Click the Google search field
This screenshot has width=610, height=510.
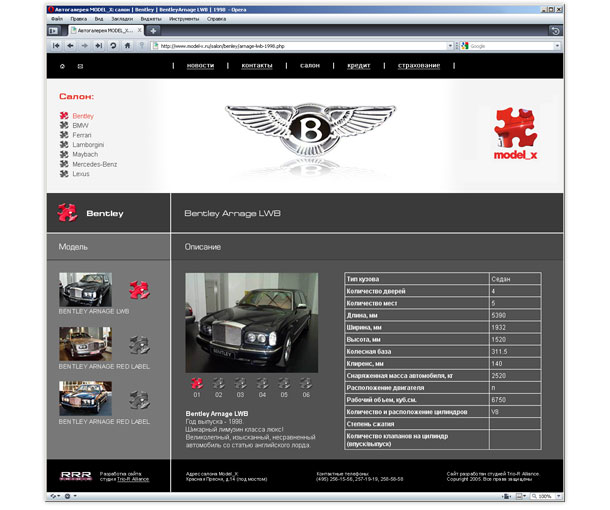click(512, 46)
